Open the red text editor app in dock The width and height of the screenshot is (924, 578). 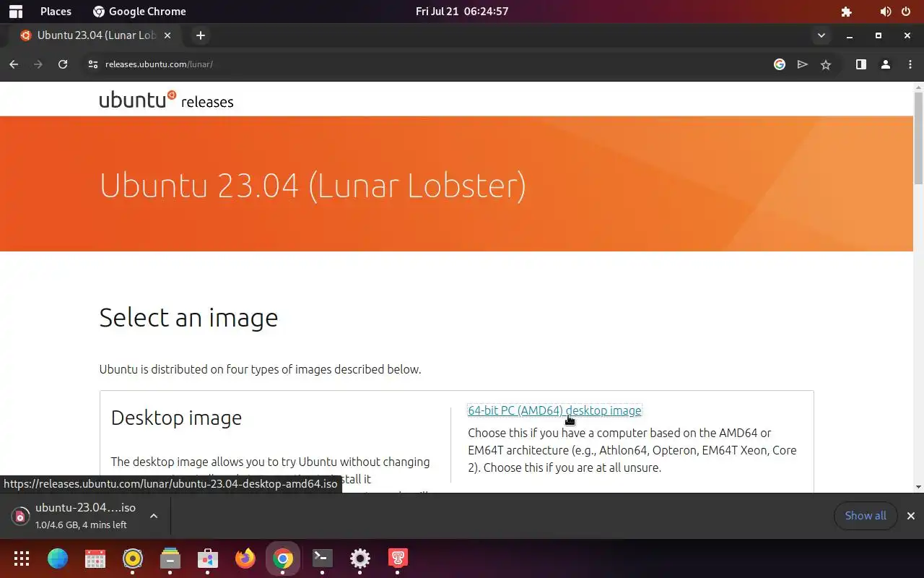pyautogui.click(x=398, y=558)
